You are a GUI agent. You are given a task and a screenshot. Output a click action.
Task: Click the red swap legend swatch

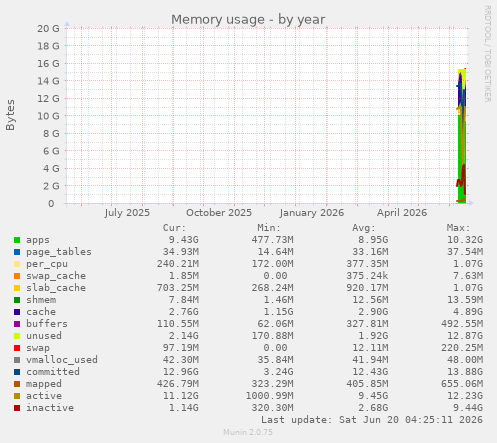(17, 348)
